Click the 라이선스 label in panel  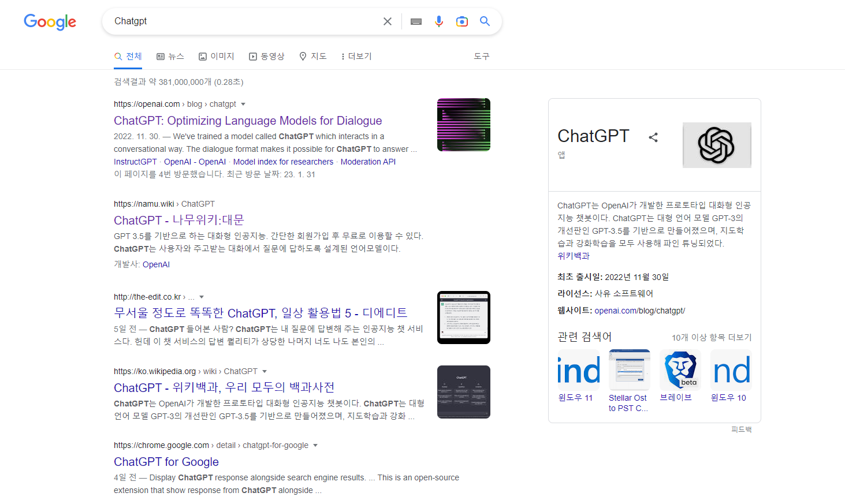(x=575, y=293)
